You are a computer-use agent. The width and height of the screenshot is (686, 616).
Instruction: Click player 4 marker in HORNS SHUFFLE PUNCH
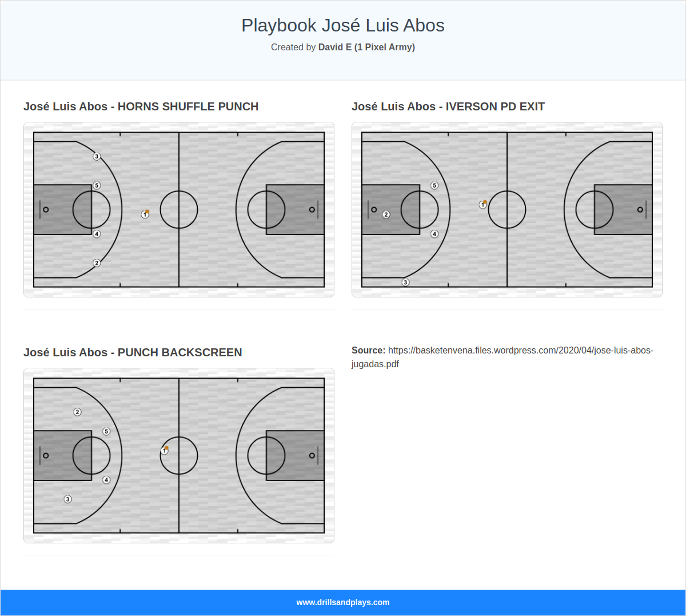[96, 233]
